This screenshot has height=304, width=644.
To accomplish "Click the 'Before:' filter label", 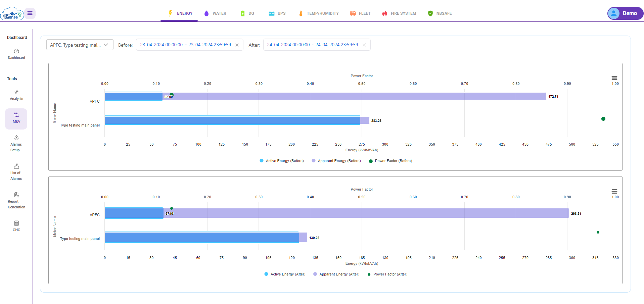I will (126, 45).
